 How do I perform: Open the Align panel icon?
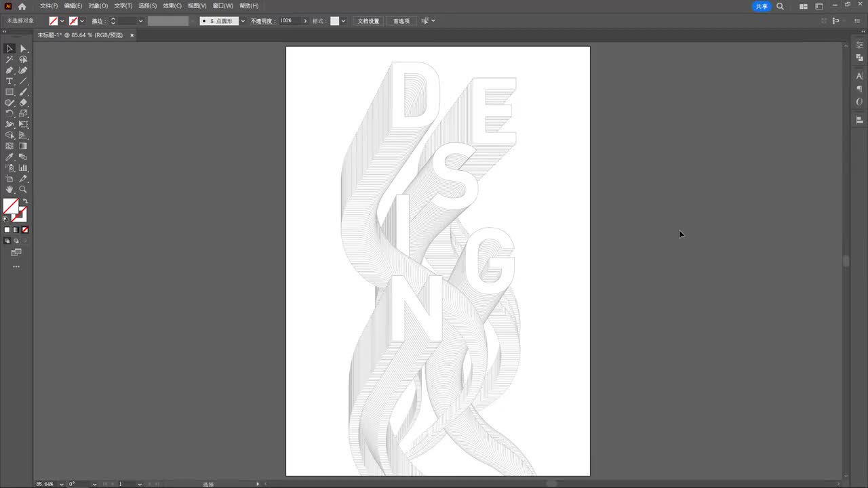coord(859,120)
